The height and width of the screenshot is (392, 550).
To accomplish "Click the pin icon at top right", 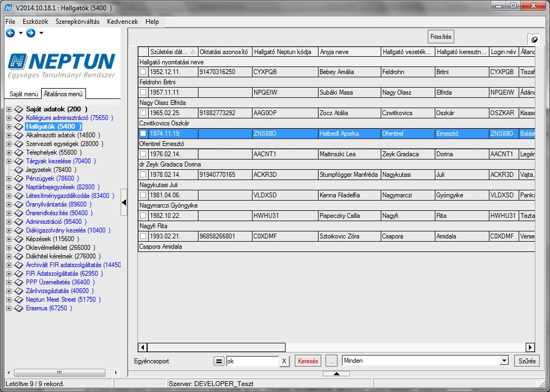I will pos(534,39).
